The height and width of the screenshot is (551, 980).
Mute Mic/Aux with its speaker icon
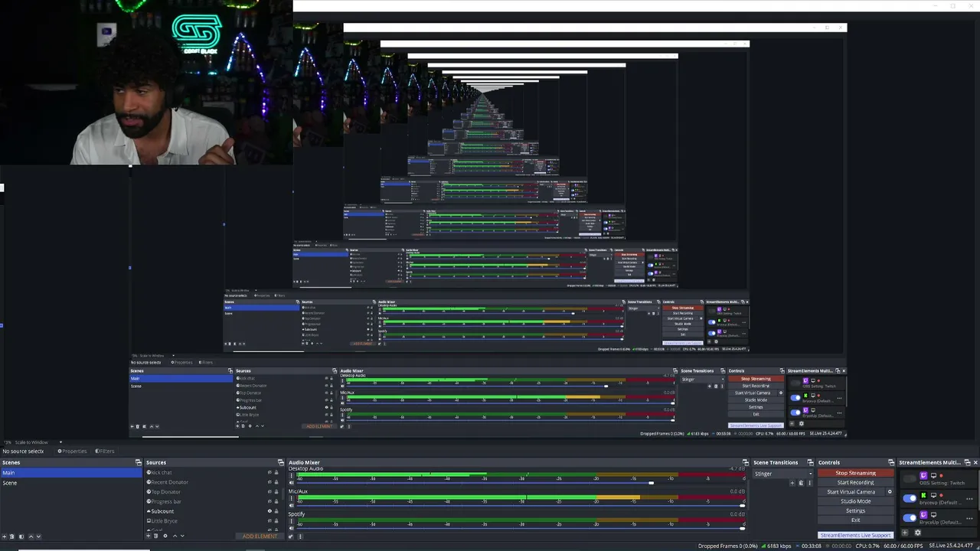291,506
